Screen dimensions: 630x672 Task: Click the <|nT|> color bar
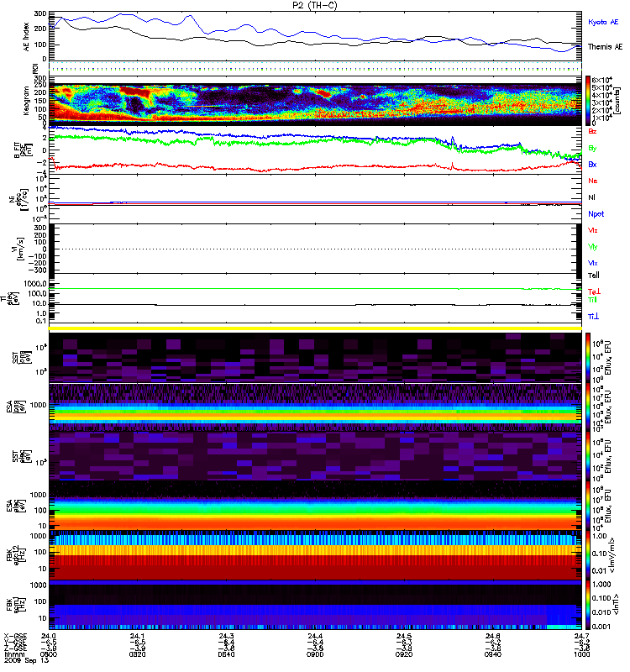pos(588,605)
